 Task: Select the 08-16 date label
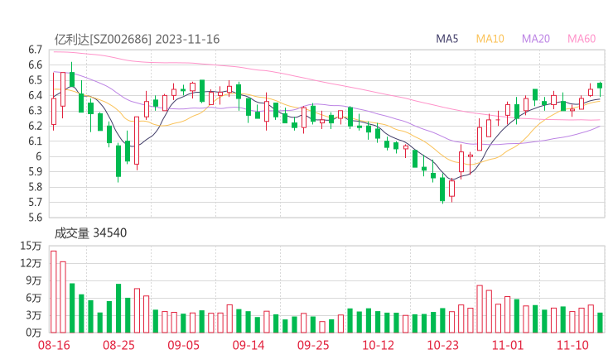coord(54,345)
